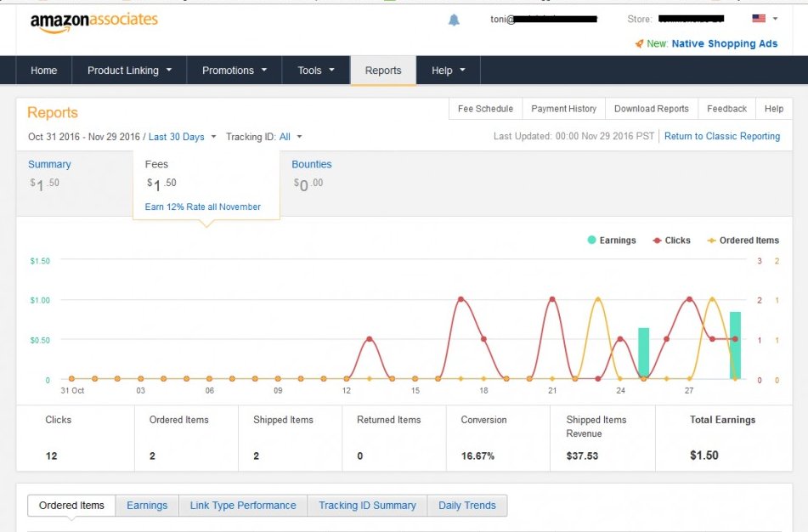Click the Total Earnings $1.50 value

click(x=703, y=456)
